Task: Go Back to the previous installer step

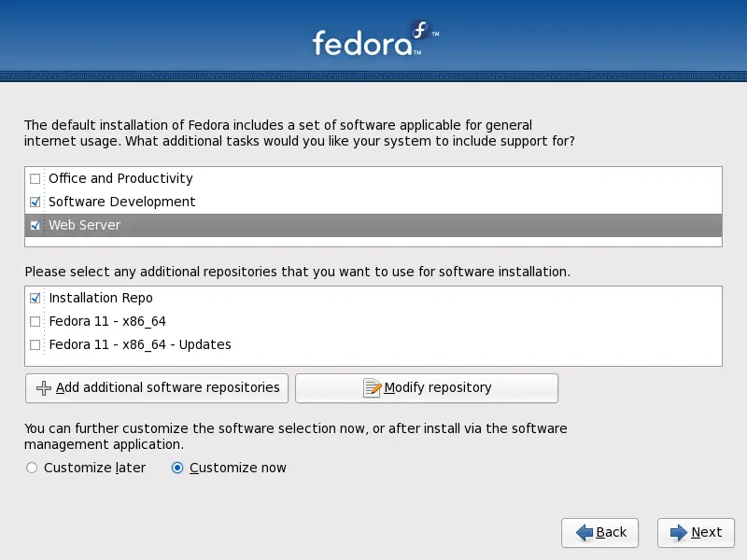Action: 599,532
